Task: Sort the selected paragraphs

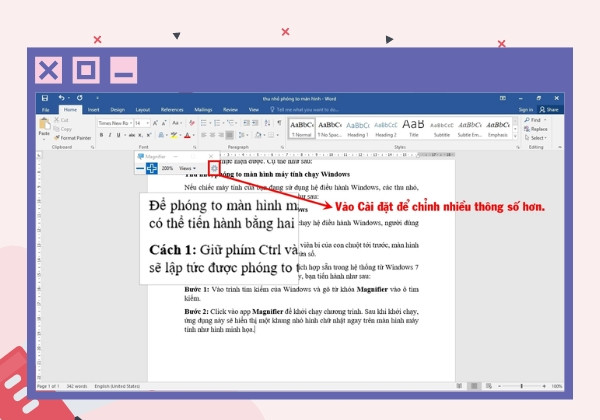Action: pyautogui.click(x=267, y=123)
